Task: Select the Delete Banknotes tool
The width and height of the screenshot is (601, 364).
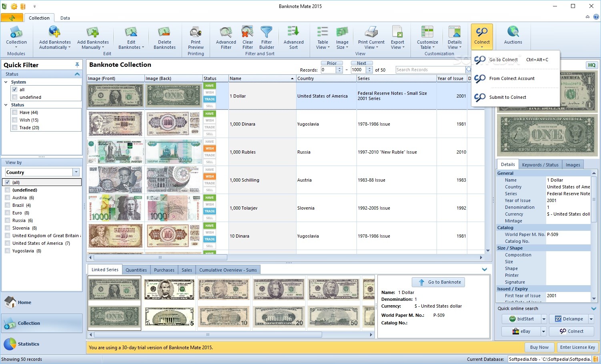Action: [164, 37]
